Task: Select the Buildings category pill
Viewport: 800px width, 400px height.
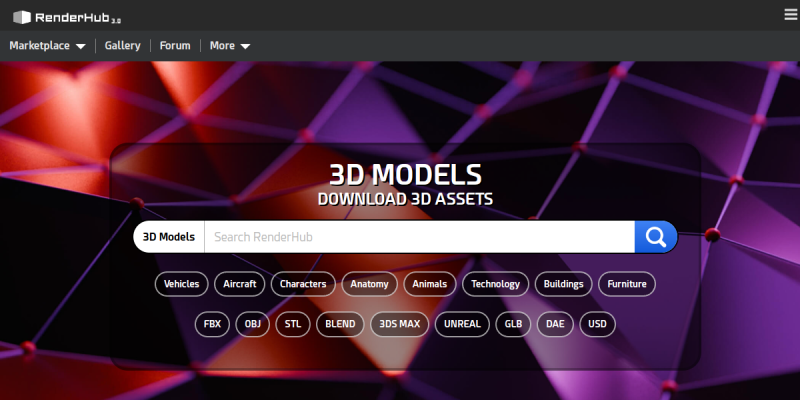Action: [x=563, y=284]
